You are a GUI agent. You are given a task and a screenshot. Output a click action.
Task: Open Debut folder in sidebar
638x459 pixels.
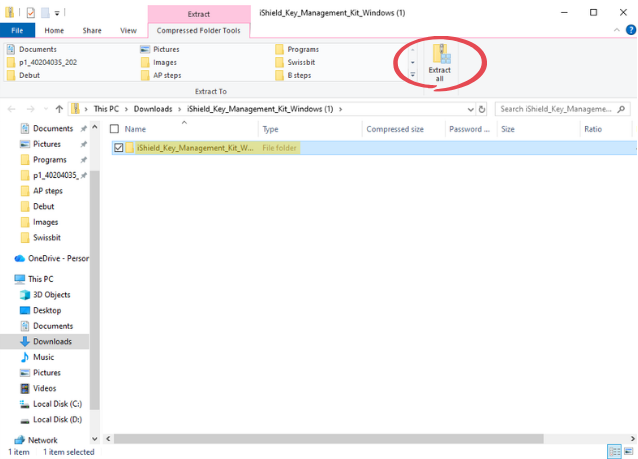point(44,206)
